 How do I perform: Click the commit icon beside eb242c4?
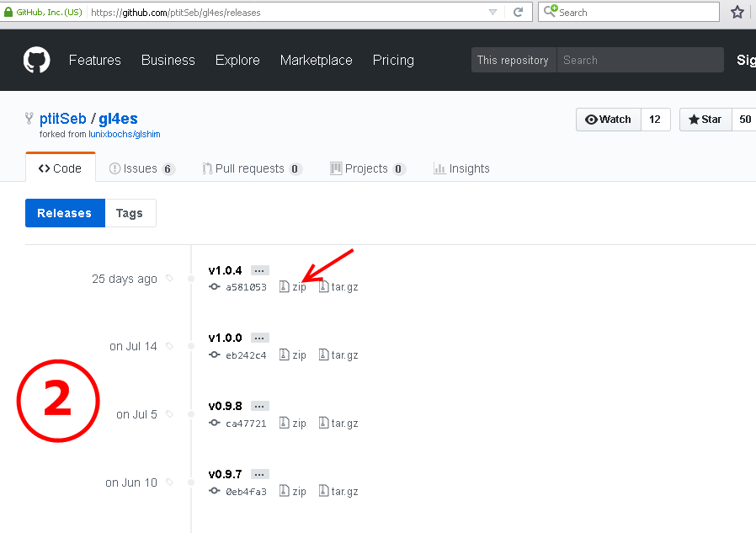point(214,354)
